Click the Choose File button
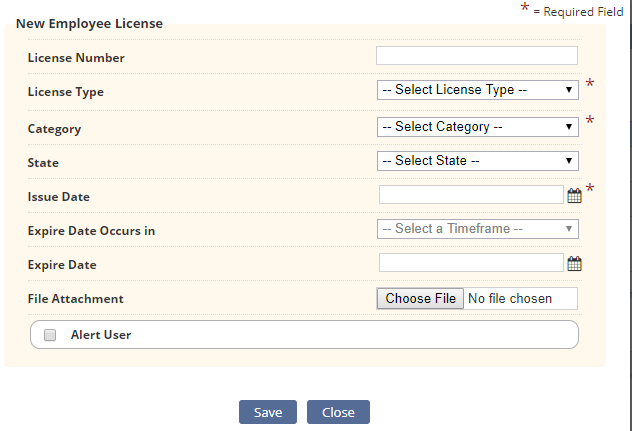 pos(420,298)
